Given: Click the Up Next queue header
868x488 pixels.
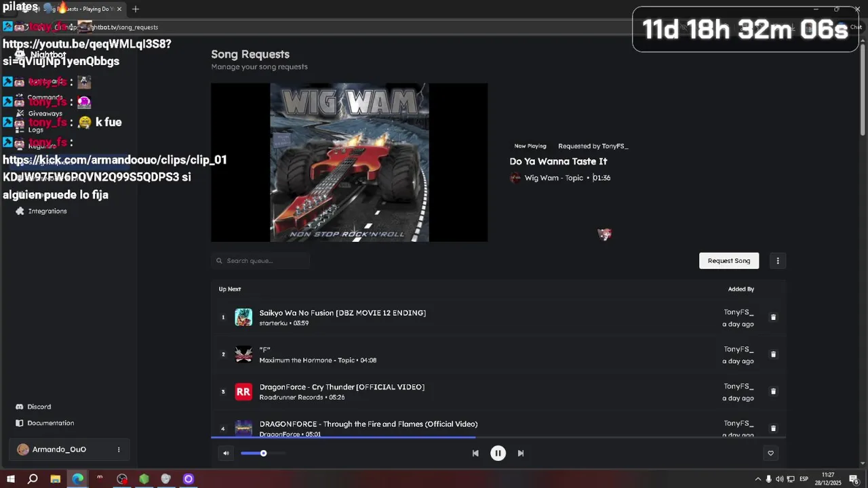Looking at the screenshot, I should click(x=230, y=289).
